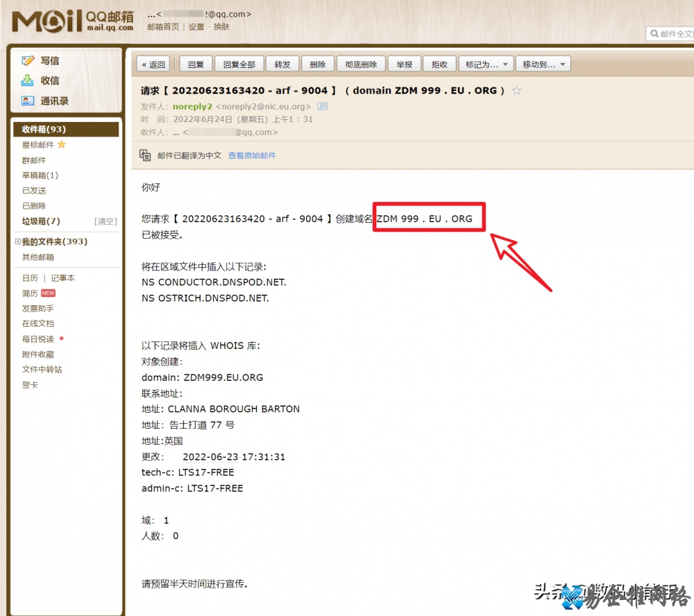The image size is (694, 616).
Task: Open contacts via the 通讯录 icon
Action: click(27, 101)
